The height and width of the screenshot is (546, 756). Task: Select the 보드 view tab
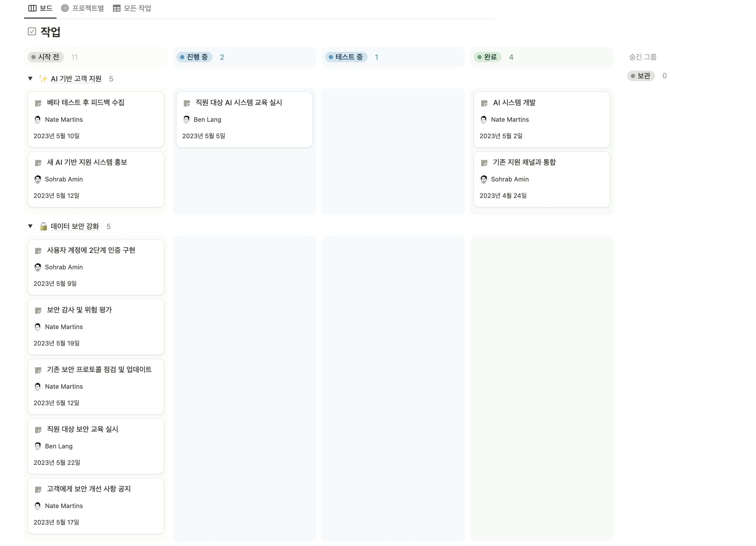pyautogui.click(x=40, y=8)
